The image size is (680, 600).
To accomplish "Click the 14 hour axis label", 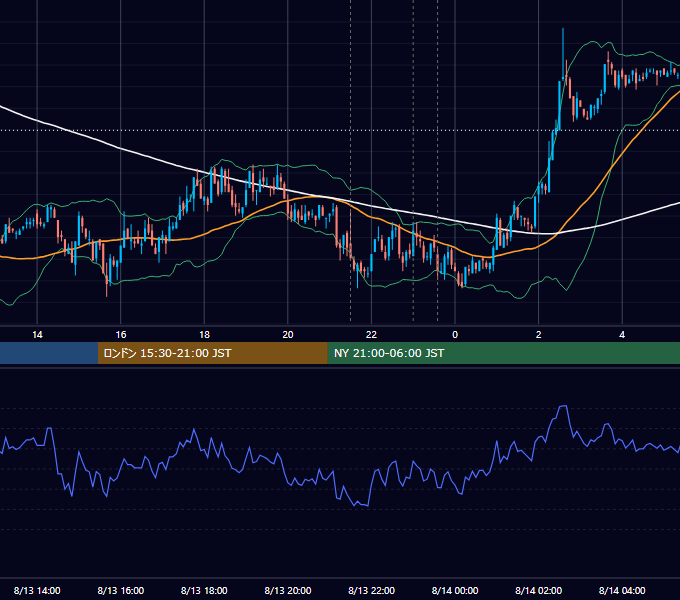I will pos(37,335).
